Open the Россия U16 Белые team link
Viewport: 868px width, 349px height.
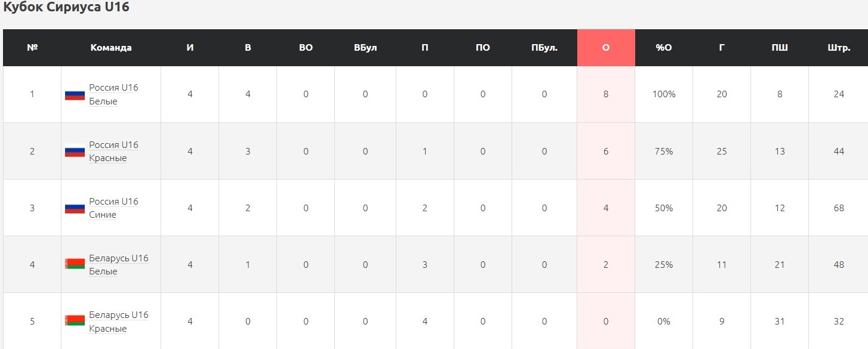point(113,94)
